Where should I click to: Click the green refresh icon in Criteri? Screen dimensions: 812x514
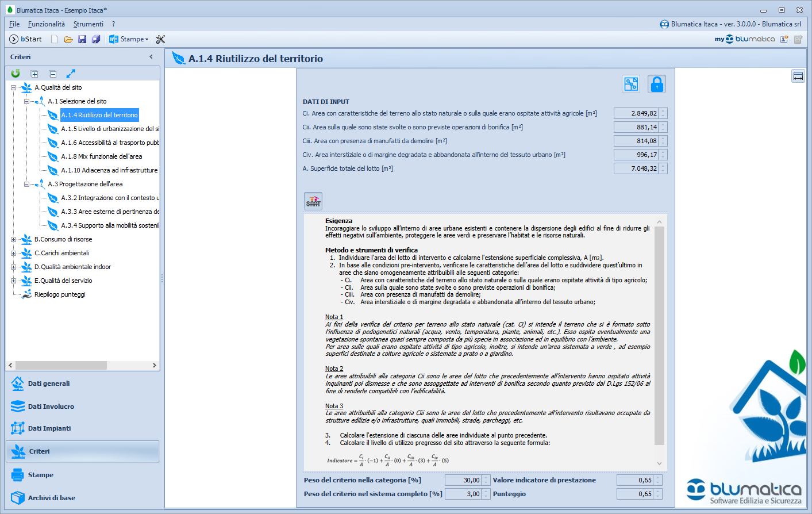16,74
